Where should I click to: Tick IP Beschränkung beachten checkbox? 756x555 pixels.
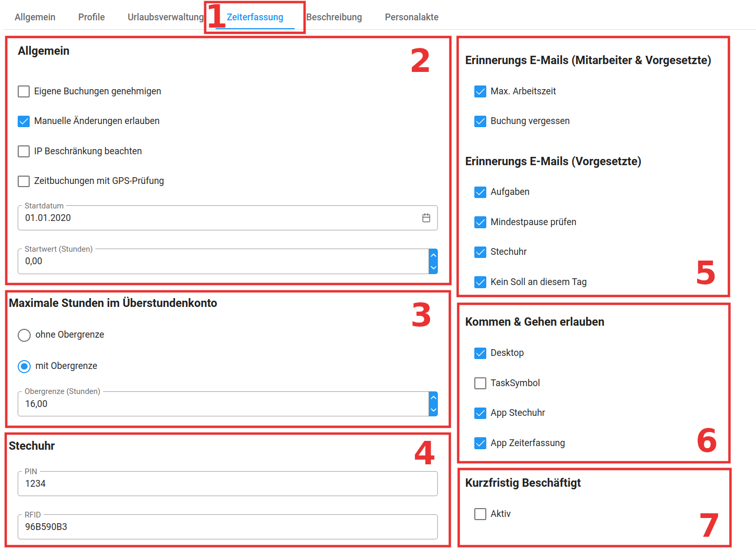[x=24, y=152]
